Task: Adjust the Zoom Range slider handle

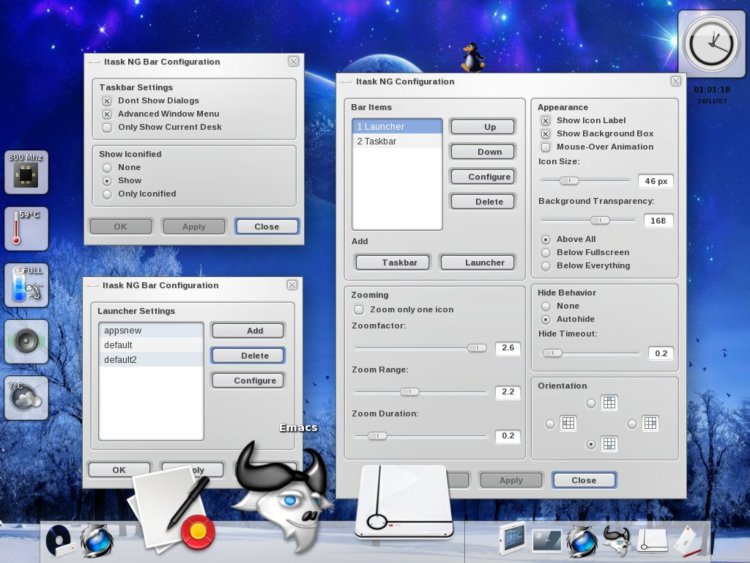Action: point(409,392)
